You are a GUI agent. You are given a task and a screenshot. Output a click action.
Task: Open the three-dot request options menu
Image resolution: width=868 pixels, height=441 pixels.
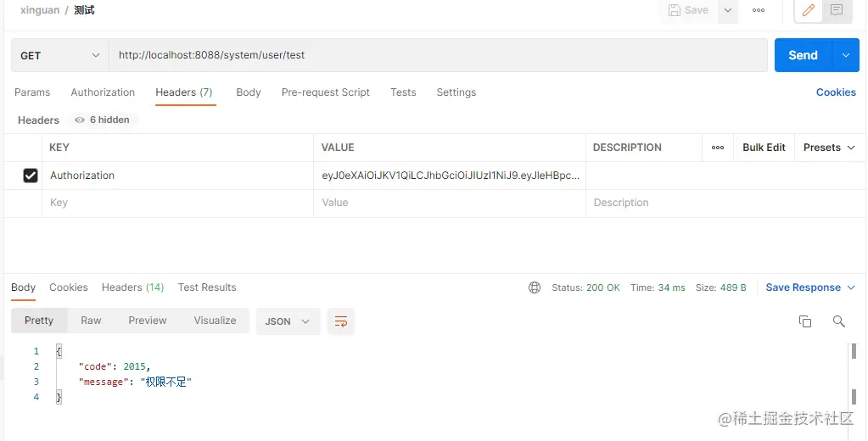point(759,10)
